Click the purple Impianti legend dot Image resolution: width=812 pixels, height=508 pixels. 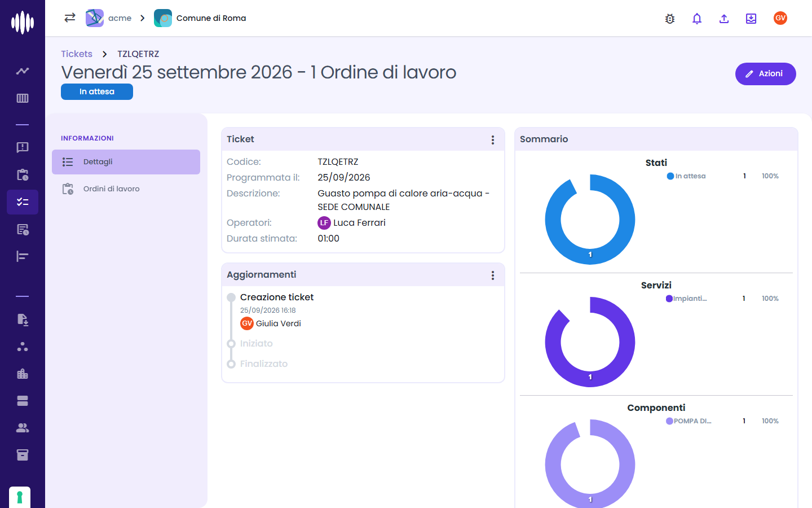(669, 299)
